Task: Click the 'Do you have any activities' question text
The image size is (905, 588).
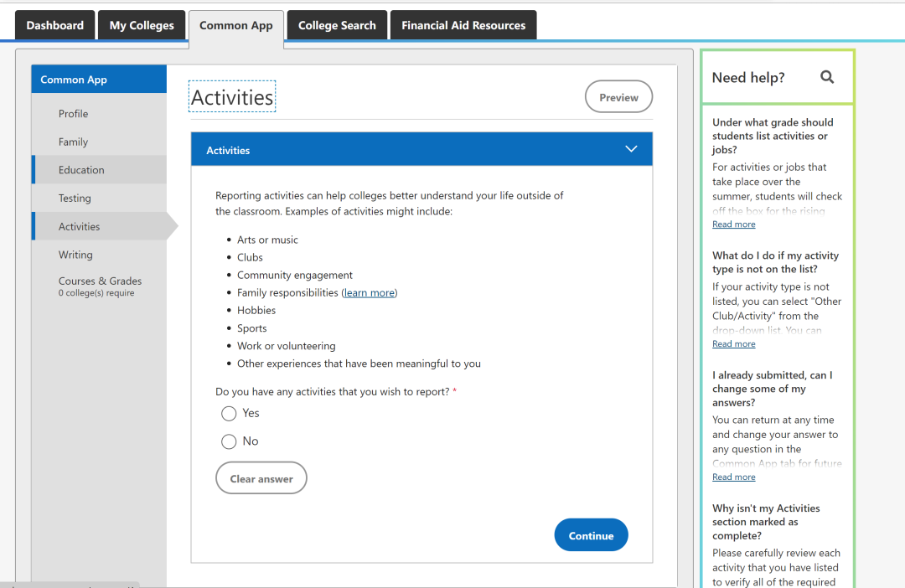Action: (332, 392)
